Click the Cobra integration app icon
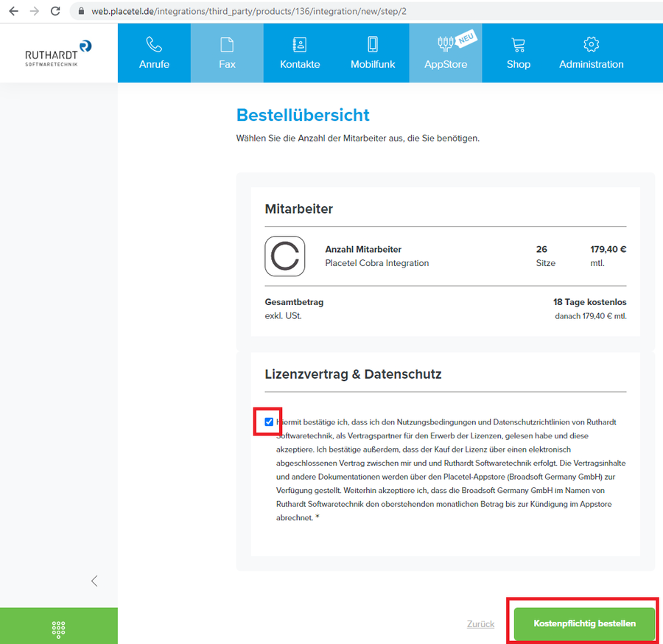 [285, 256]
